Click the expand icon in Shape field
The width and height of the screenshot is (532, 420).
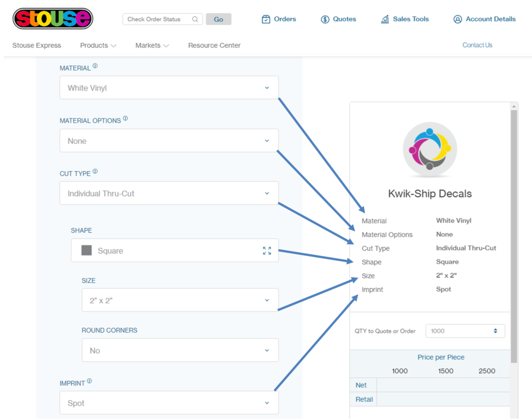pos(267,251)
